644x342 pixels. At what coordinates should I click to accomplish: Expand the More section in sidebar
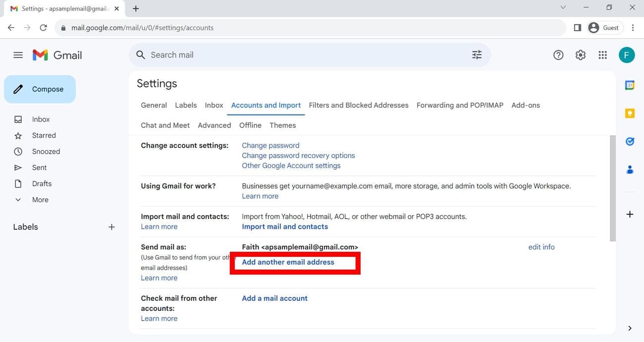[40, 200]
